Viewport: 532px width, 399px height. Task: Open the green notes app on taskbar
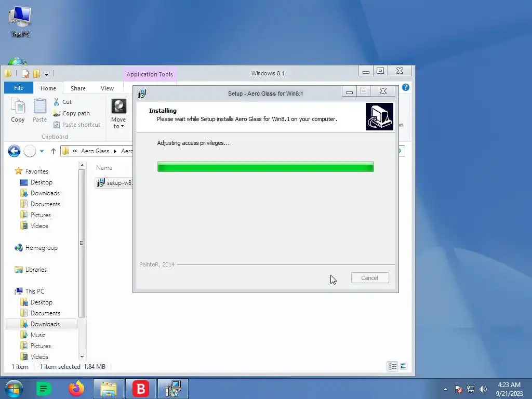(44, 389)
